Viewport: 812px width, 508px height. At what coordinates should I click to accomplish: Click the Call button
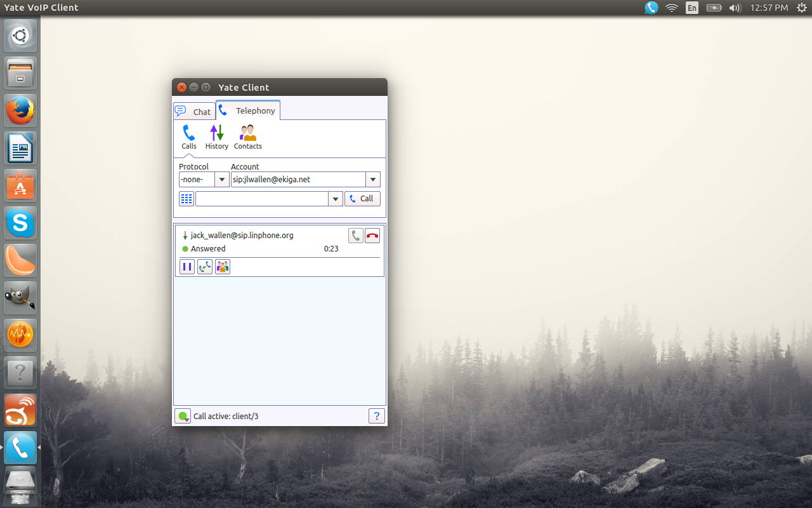[362, 199]
